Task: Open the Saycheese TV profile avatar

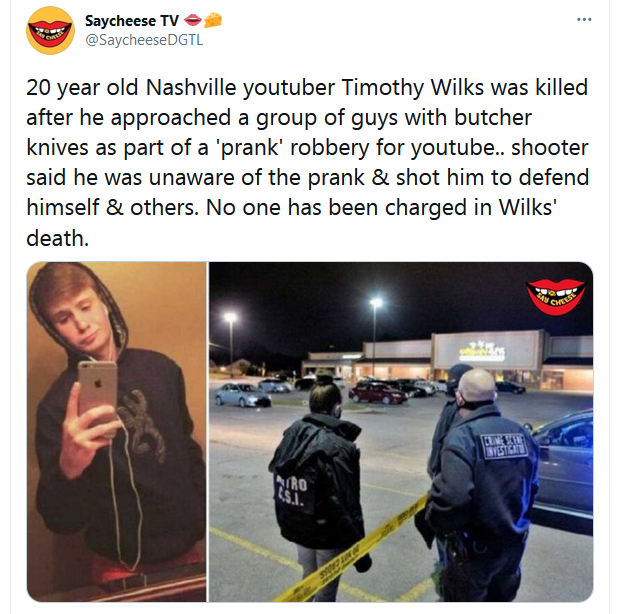Action: (x=50, y=30)
